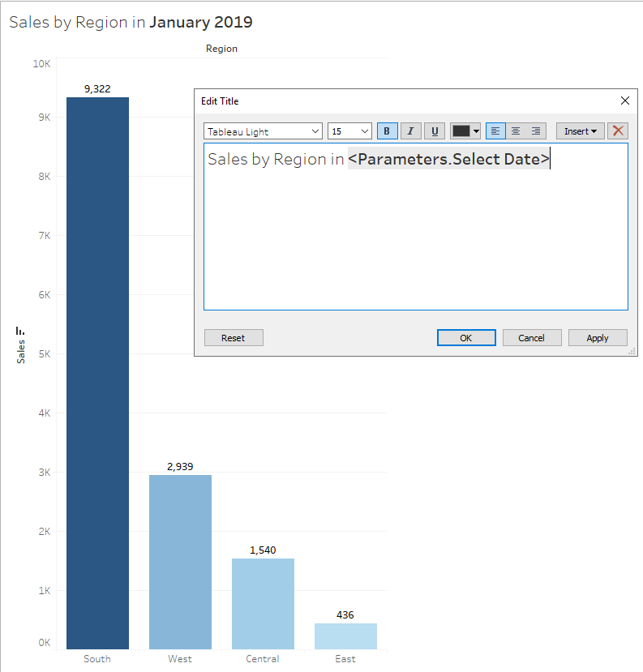Open the Insert dropdown menu
The width and height of the screenshot is (643, 672).
point(581,131)
